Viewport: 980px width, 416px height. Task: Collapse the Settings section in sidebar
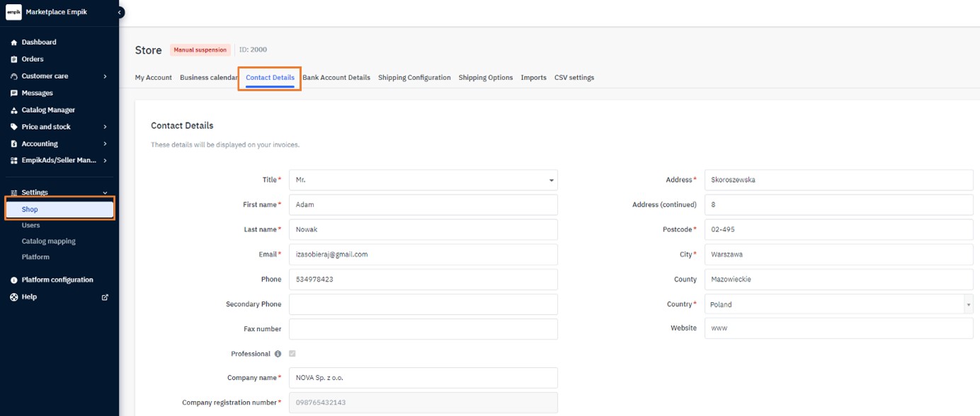click(x=105, y=192)
